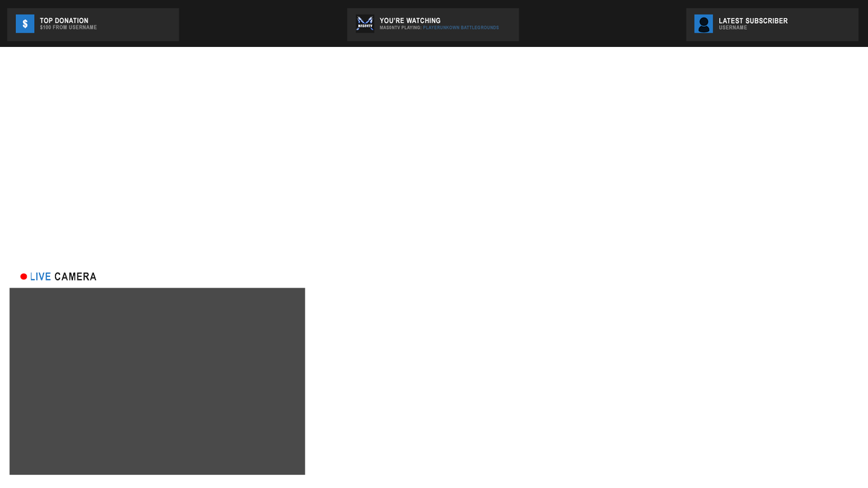Click the "MASONTV PLAYING:" label
Image resolution: width=868 pixels, height=488 pixels.
[401, 28]
